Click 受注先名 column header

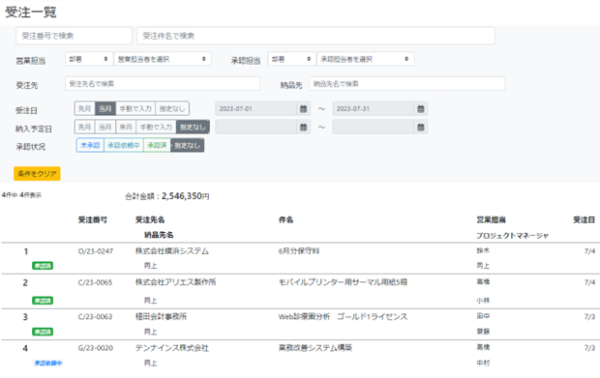[x=150, y=220]
